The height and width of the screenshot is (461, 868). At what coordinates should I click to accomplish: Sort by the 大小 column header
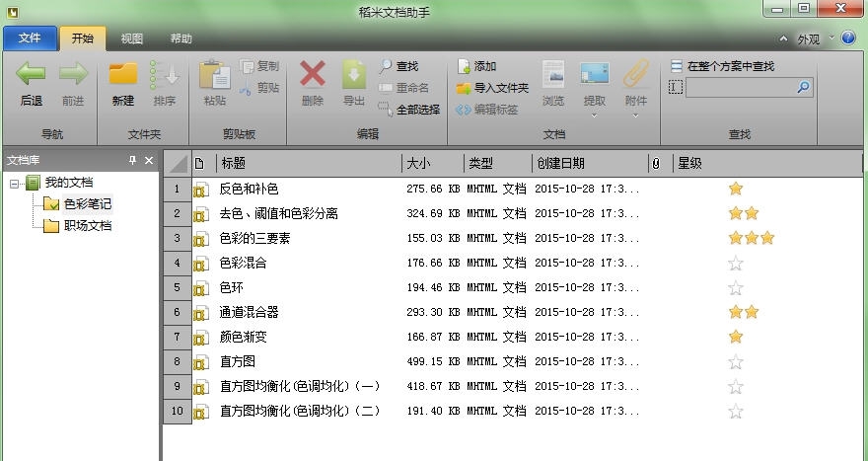tap(433, 163)
